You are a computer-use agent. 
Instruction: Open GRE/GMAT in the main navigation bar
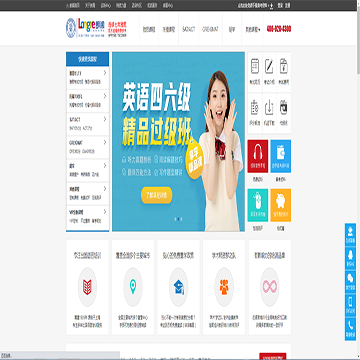pyautogui.click(x=210, y=29)
